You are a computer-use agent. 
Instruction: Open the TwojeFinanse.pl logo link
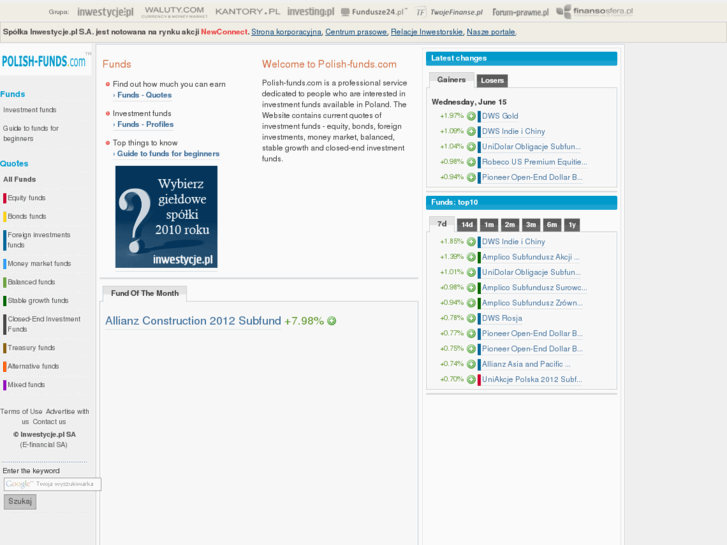pyautogui.click(x=449, y=12)
